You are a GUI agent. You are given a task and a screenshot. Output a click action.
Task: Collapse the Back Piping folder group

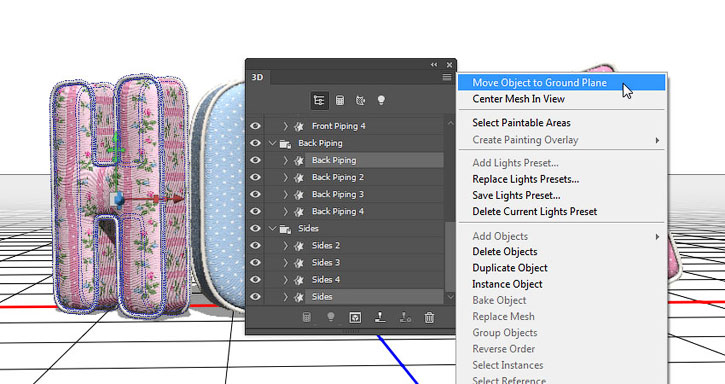point(272,143)
